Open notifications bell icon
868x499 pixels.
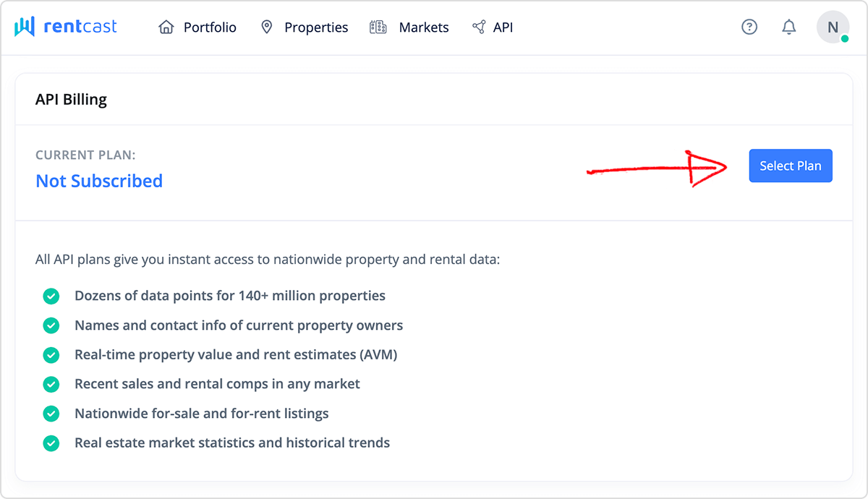(x=789, y=27)
